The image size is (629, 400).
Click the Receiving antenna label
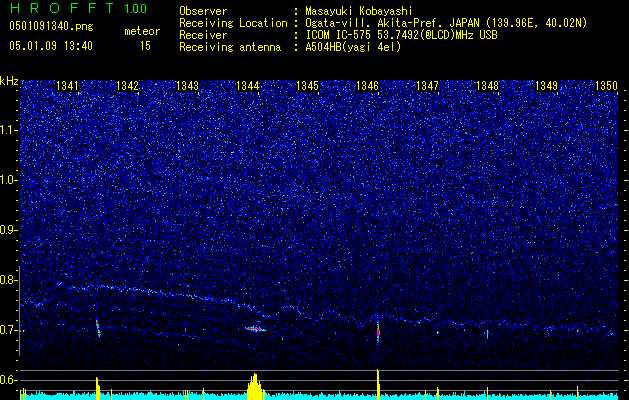(230, 47)
